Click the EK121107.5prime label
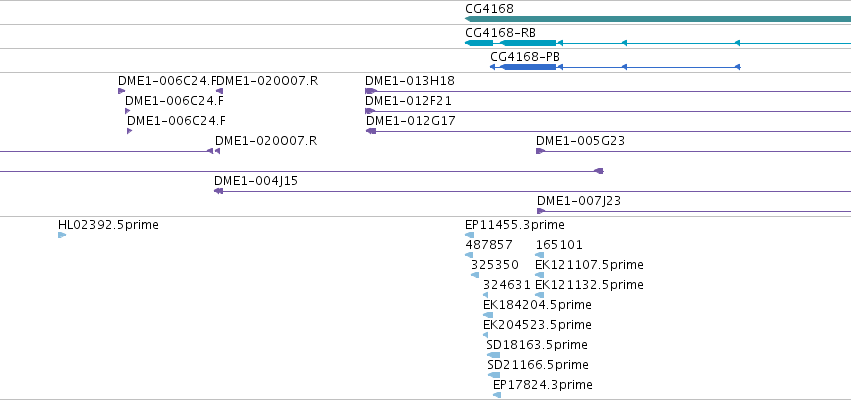This screenshot has height=400, width=851. [x=589, y=265]
